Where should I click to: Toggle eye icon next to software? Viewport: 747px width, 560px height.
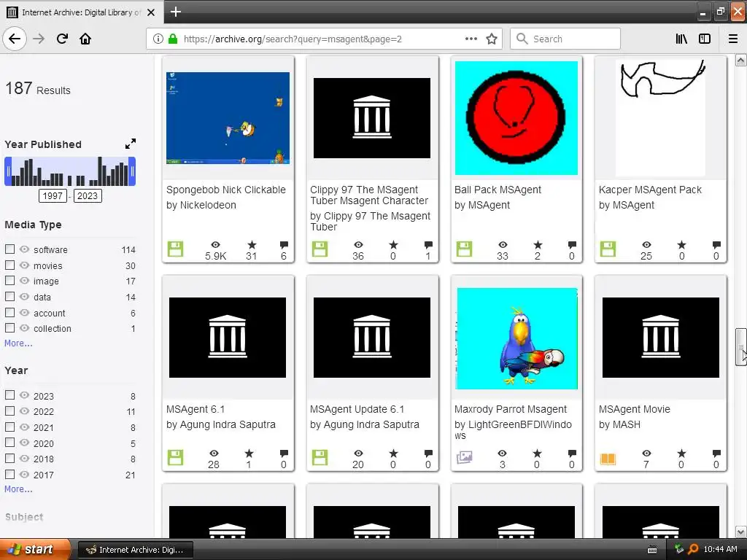click(24, 249)
